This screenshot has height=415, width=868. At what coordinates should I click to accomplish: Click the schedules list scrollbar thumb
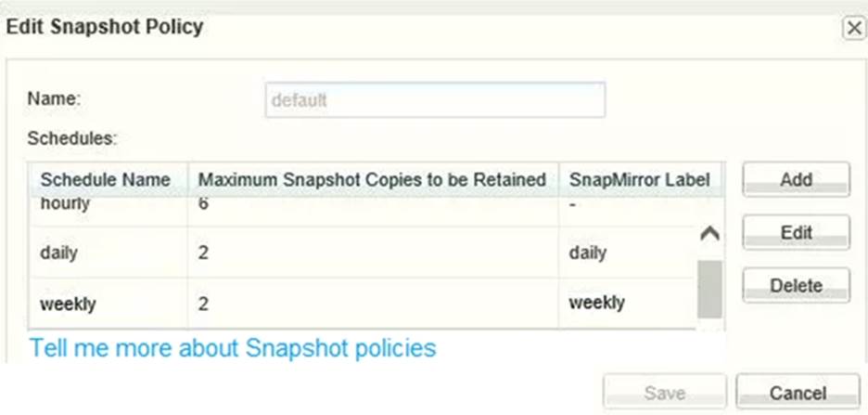[709, 289]
